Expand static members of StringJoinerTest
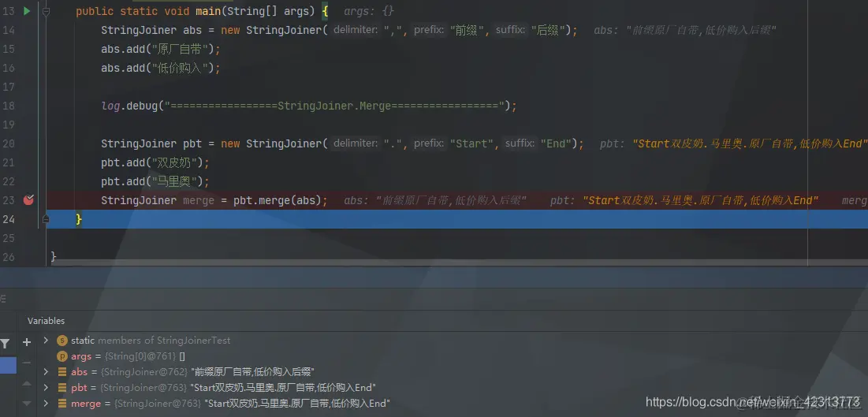The height and width of the screenshot is (417, 868). pyautogui.click(x=46, y=340)
